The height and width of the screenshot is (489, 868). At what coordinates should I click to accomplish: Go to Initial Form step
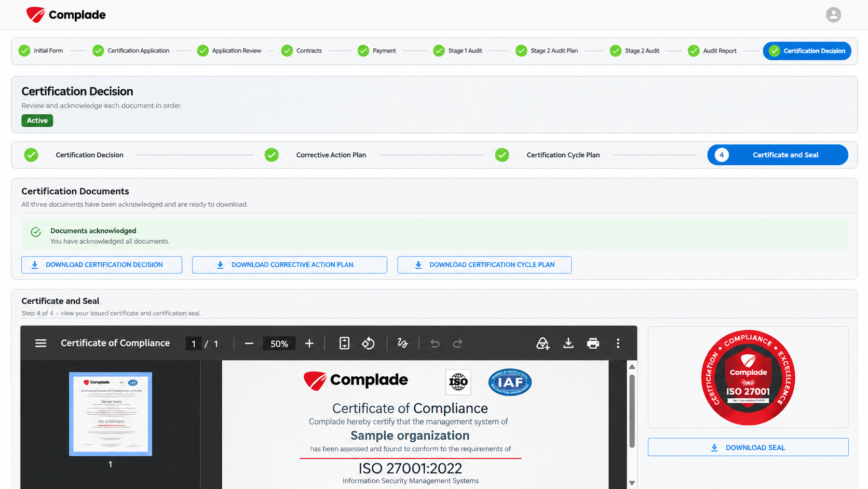pos(41,50)
